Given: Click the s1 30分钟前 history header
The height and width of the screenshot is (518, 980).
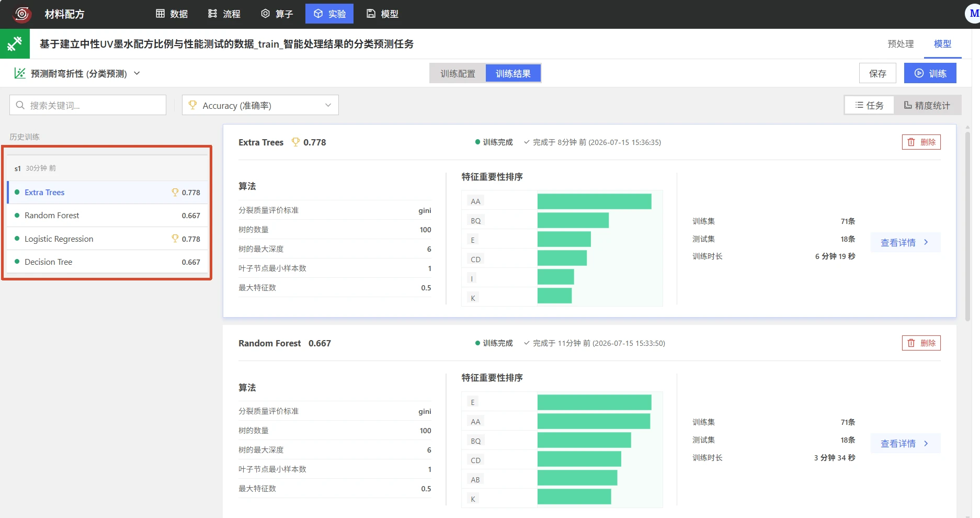Looking at the screenshot, I should click(107, 168).
